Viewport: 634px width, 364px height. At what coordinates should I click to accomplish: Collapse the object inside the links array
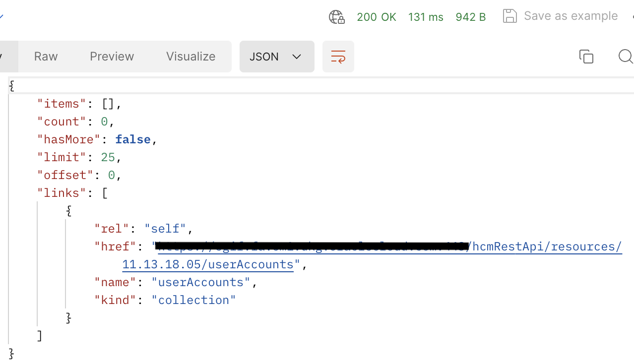click(68, 210)
